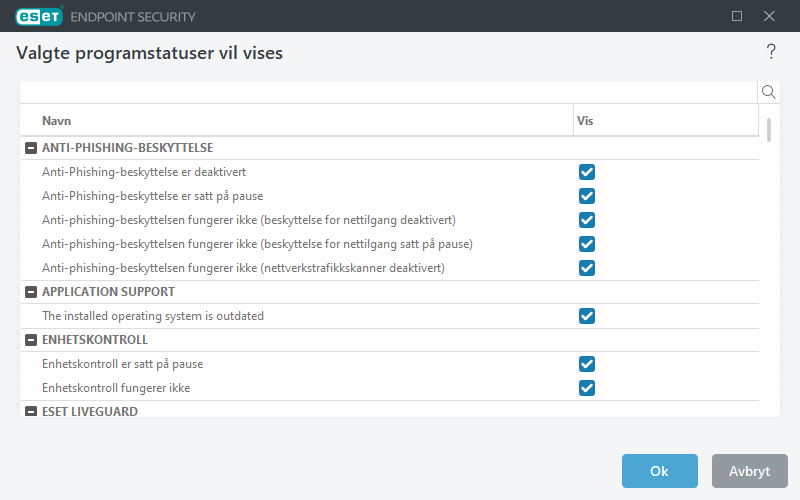Click the search magnifier icon

(x=768, y=92)
